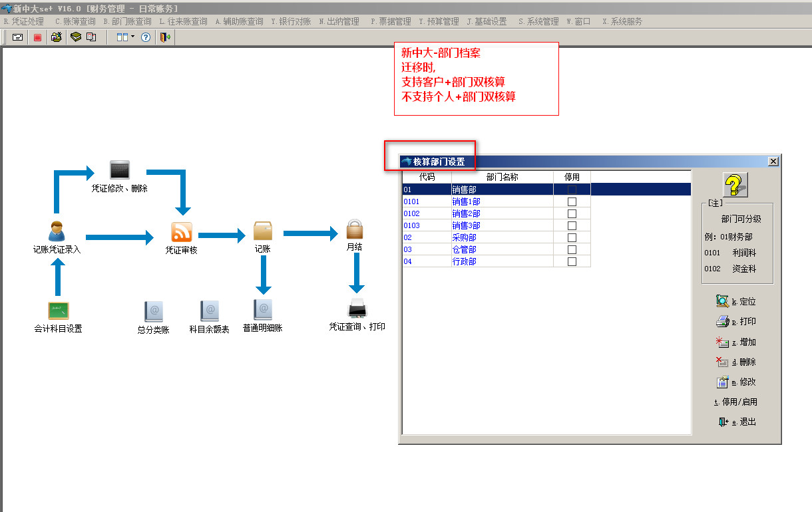Launch 凭证查询、打印 printer icon
Screen dimensions: 812x512
point(357,309)
